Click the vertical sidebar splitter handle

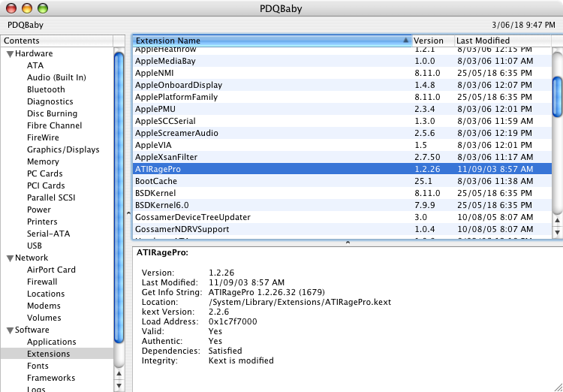pos(128,213)
